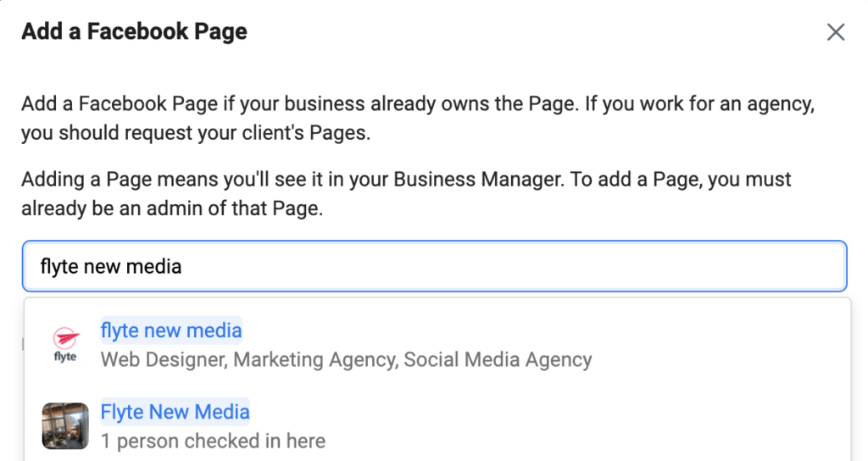Choose the lowercase flyte new media result
868x461 pixels.
[171, 330]
